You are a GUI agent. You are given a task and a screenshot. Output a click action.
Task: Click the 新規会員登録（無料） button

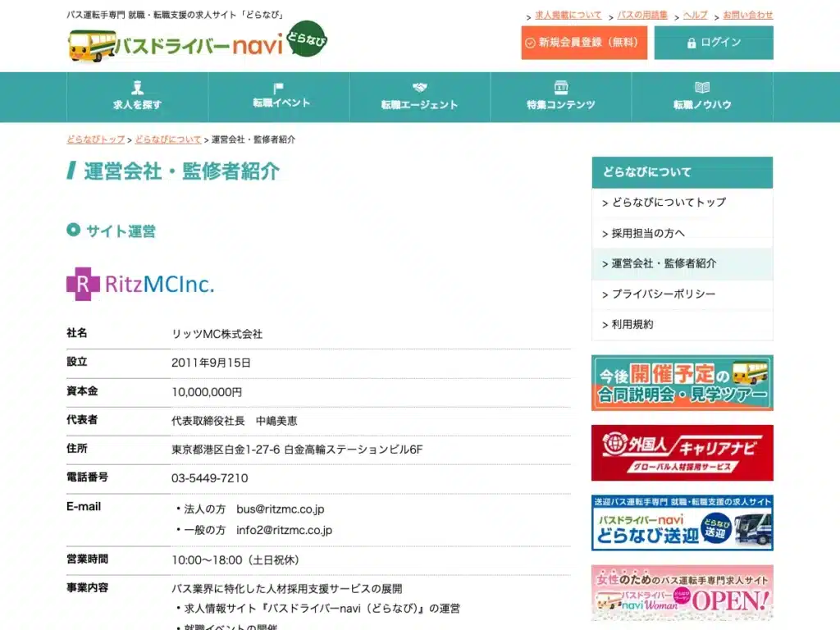coord(584,43)
